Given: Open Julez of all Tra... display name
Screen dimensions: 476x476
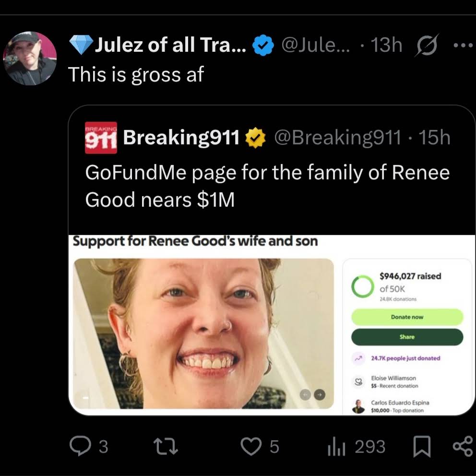Looking at the screenshot, I should click(170, 45).
